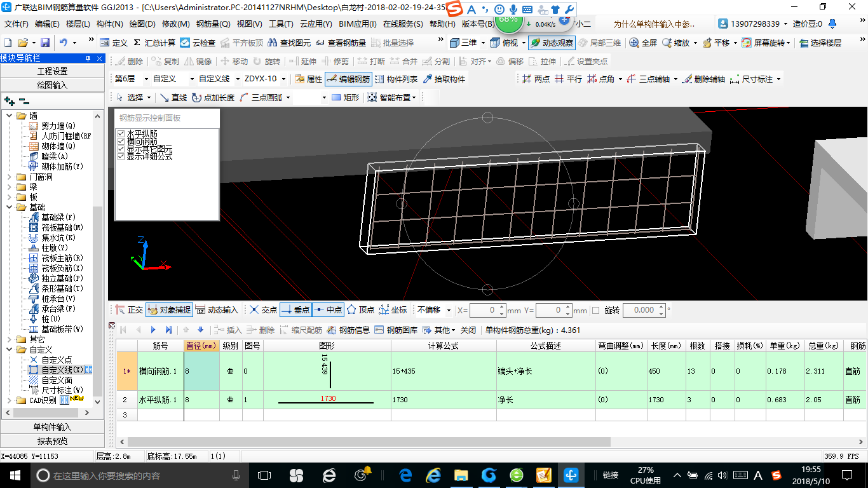The width and height of the screenshot is (868, 488).
Task: Open the 工具(T) menu
Action: 281,24
